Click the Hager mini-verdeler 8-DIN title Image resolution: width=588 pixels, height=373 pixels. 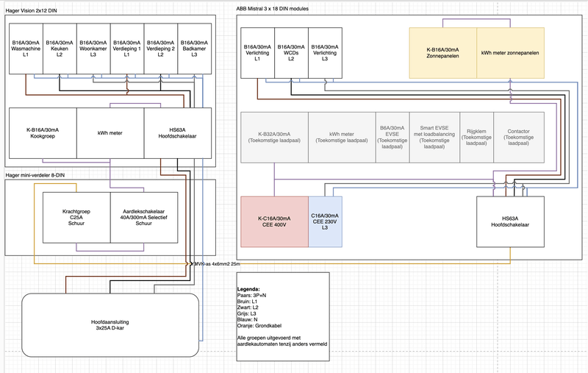point(35,175)
